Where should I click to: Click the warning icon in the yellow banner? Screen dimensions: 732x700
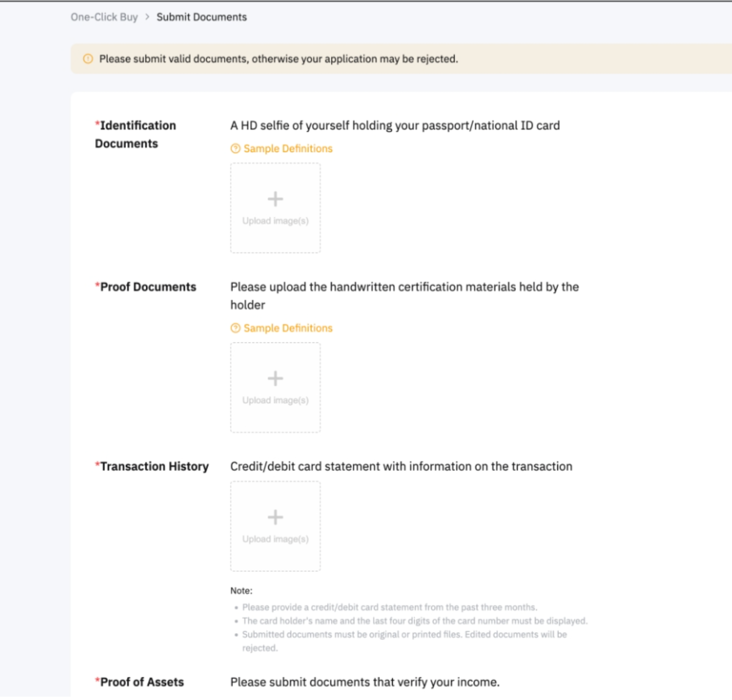point(88,59)
